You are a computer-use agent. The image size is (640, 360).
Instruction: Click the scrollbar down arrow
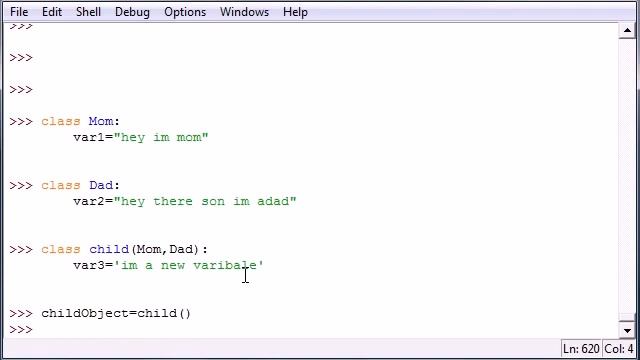pyautogui.click(x=627, y=330)
